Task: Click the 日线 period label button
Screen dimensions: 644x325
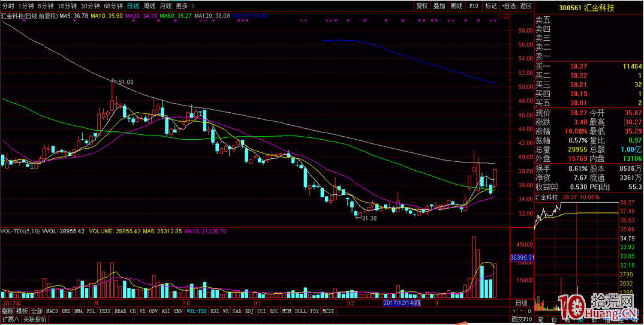Action: tap(521, 303)
